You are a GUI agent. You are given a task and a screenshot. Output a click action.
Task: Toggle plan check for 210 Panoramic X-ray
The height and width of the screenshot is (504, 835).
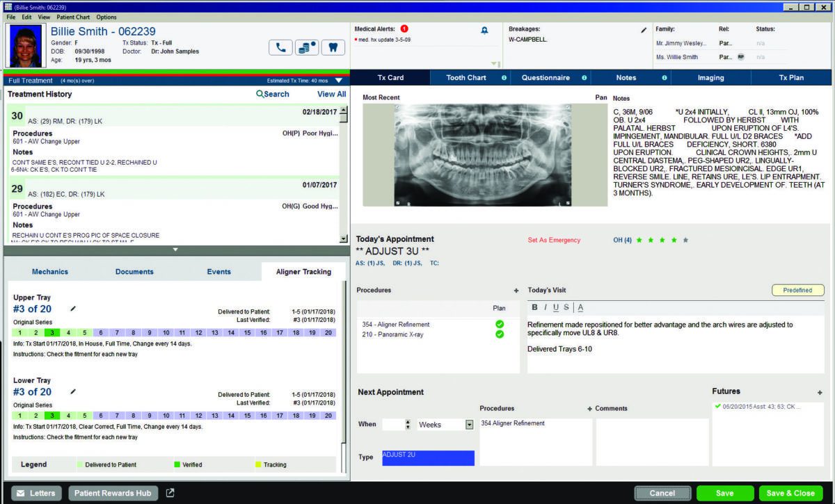pyautogui.click(x=500, y=334)
